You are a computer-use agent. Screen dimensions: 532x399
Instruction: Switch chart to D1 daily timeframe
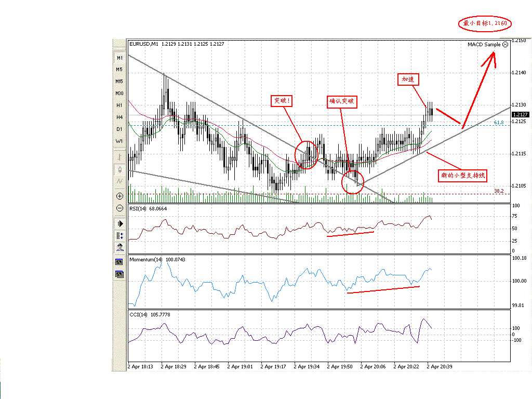pos(119,129)
